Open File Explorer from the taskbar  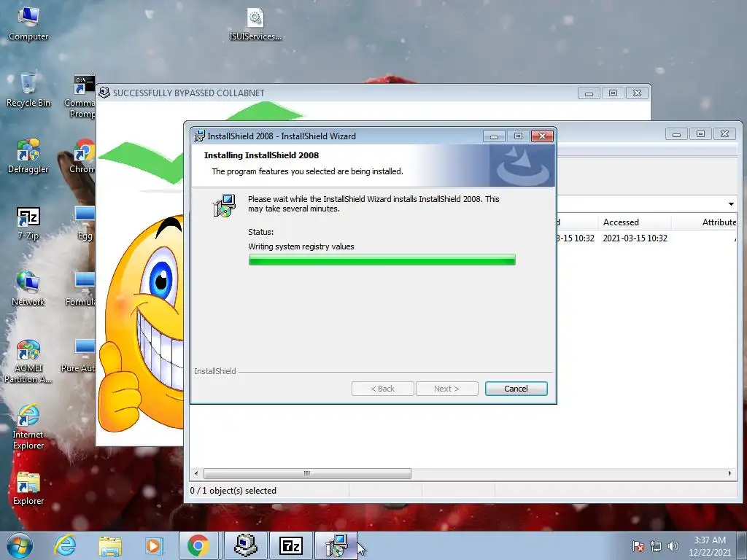(x=110, y=545)
